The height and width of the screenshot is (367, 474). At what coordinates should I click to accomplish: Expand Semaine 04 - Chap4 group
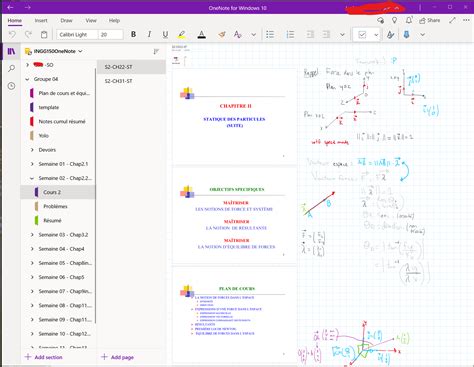(x=32, y=249)
